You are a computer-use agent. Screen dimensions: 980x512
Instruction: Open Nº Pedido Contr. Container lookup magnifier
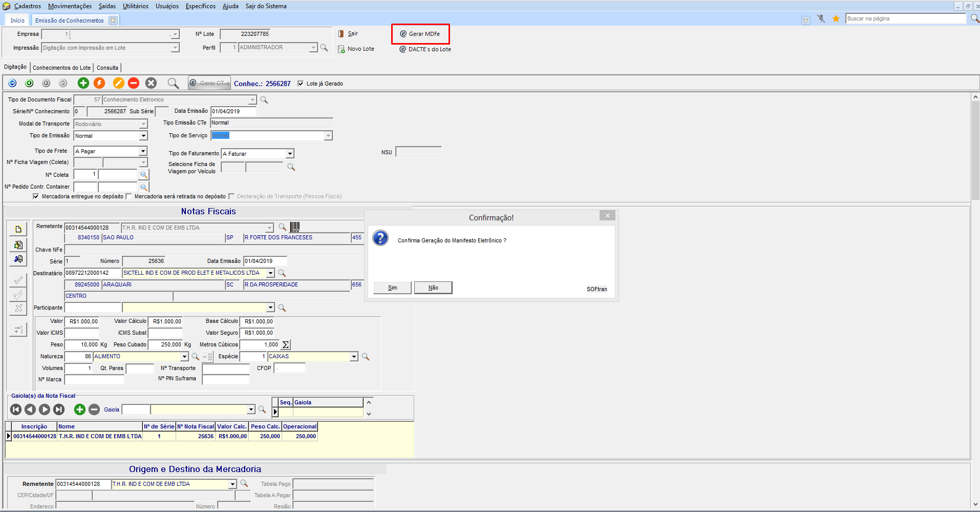point(144,187)
